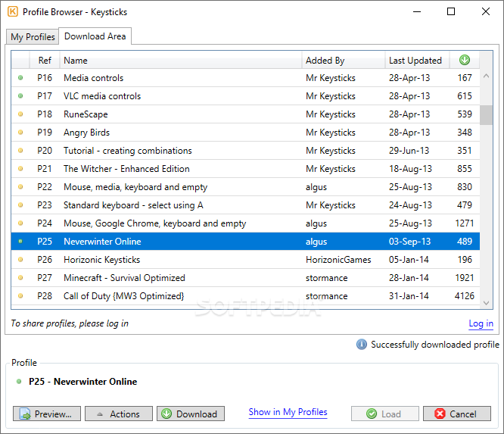This screenshot has height=434, width=504.
Task: Click the Download button
Action: (191, 414)
